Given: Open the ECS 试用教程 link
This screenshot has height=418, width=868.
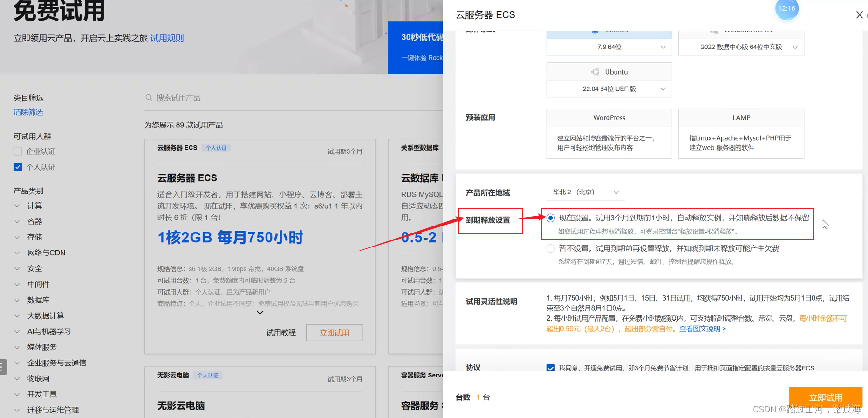Looking at the screenshot, I should (x=281, y=333).
